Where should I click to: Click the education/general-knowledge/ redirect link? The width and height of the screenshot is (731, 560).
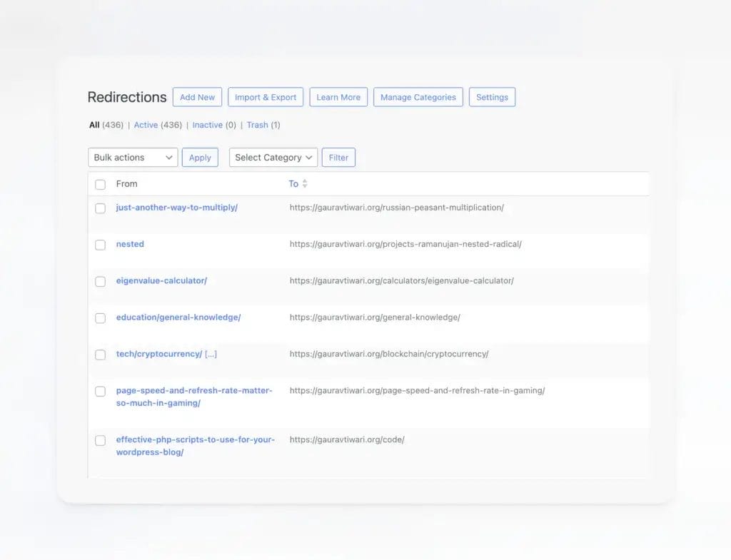coord(178,317)
